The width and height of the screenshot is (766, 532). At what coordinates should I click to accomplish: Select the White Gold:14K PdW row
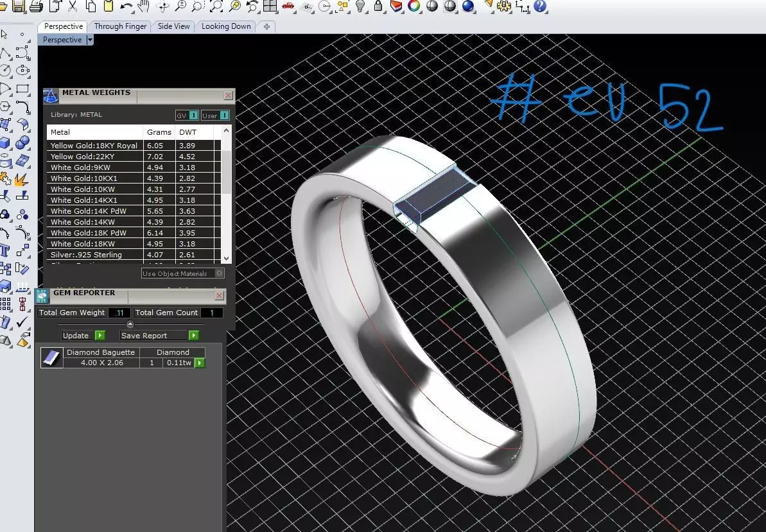click(x=134, y=211)
